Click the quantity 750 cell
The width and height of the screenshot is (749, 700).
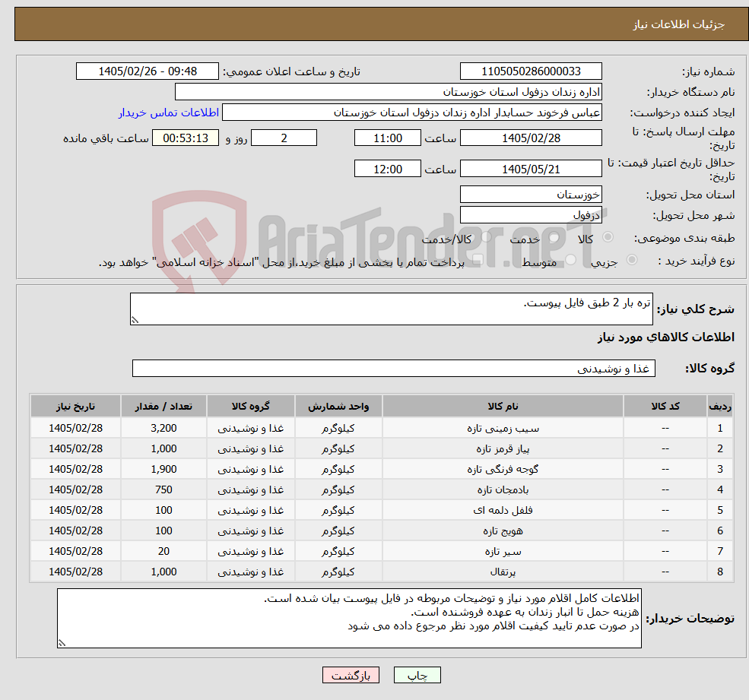pos(163,490)
